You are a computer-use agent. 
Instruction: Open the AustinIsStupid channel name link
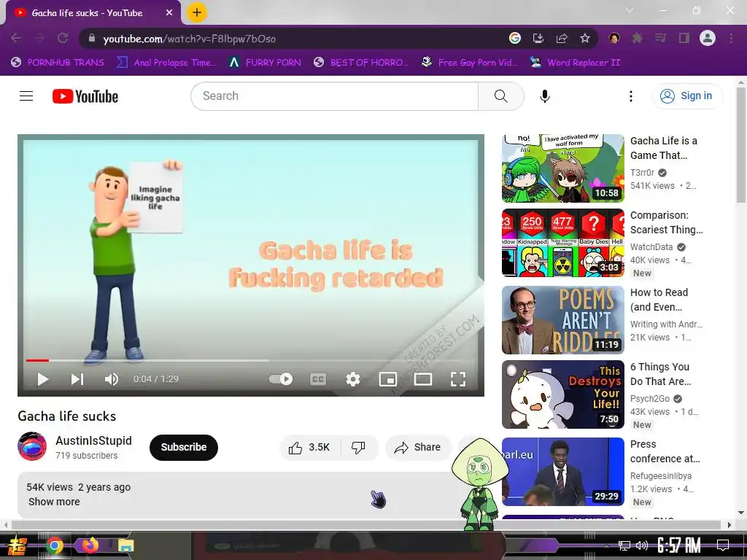[x=94, y=441]
